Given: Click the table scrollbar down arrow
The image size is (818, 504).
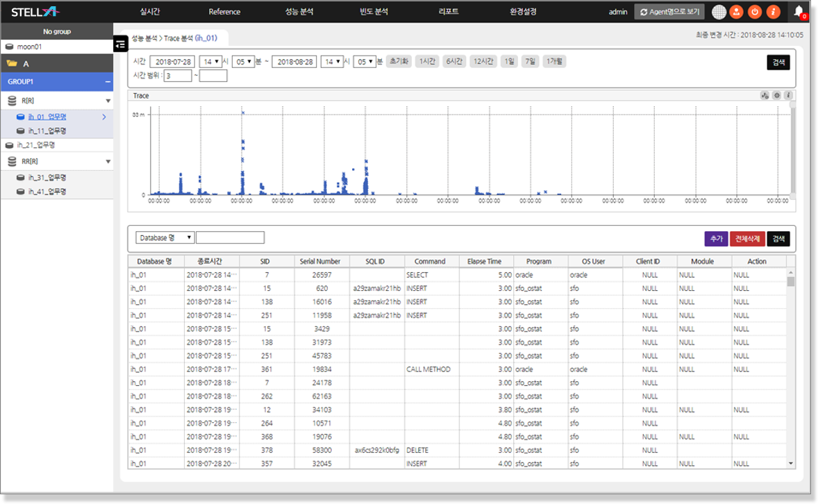Looking at the screenshot, I should (x=791, y=463).
